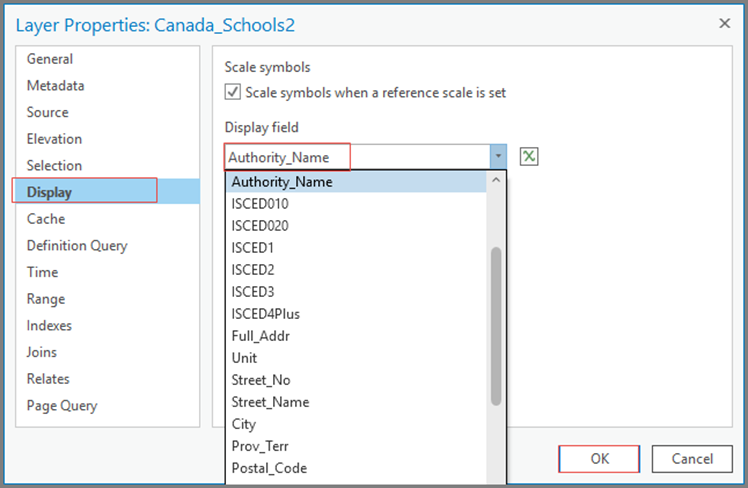Choose ISCED010 from the field list
The width and height of the screenshot is (748, 488).
[x=356, y=204]
